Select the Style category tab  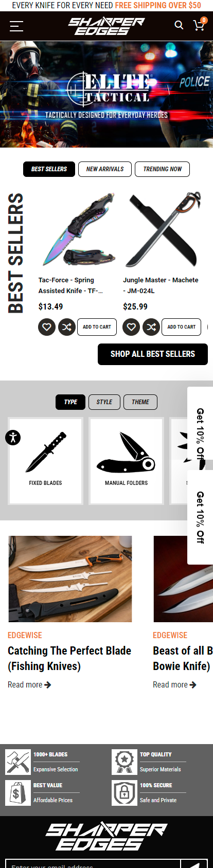pos(104,402)
